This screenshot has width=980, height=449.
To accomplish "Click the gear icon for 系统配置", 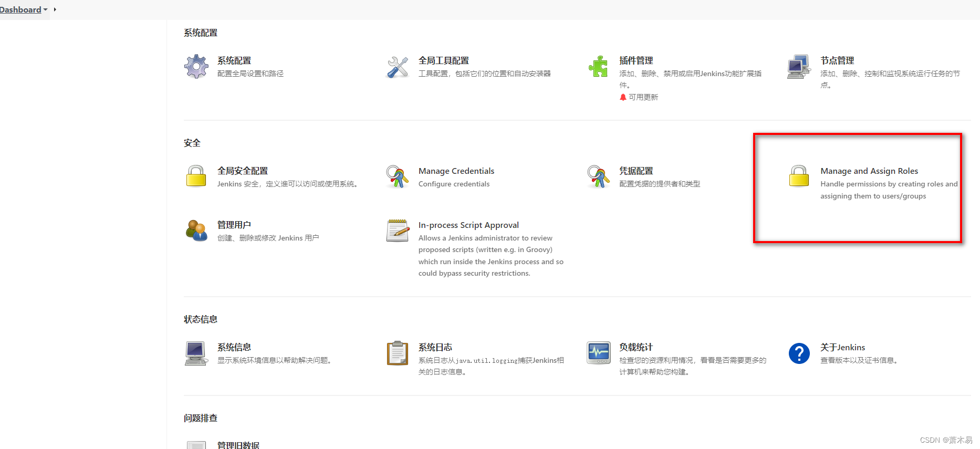I will pos(196,67).
